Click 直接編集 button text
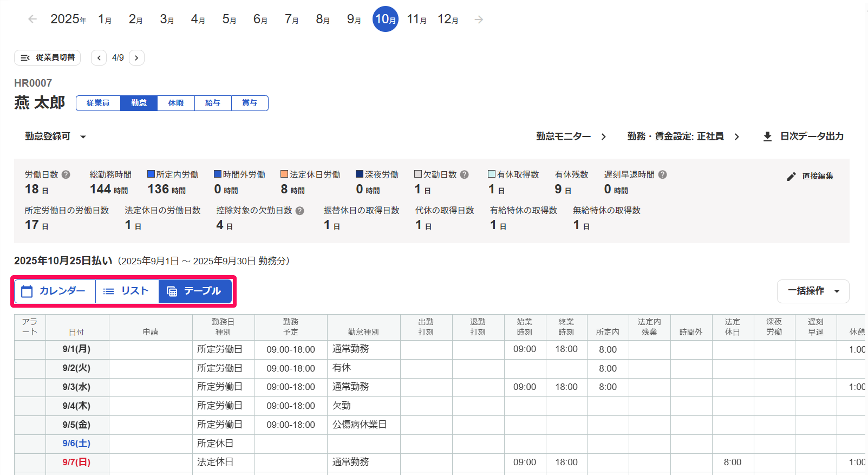 pyautogui.click(x=818, y=176)
